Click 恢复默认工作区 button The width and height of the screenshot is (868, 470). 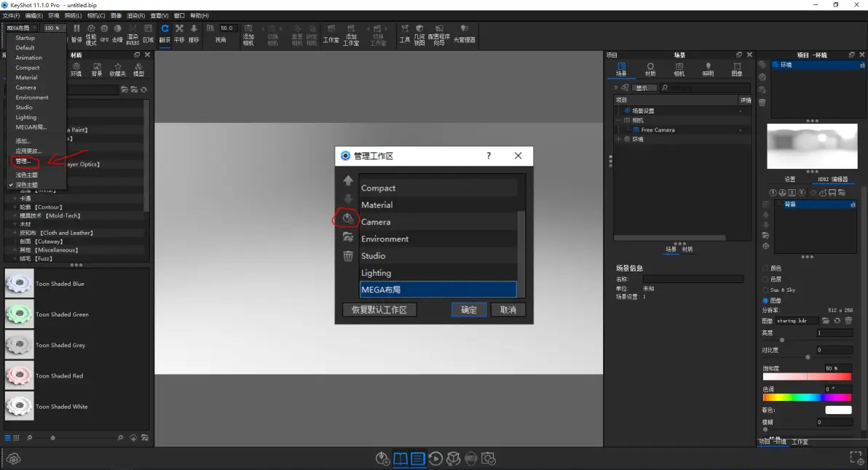coord(379,310)
